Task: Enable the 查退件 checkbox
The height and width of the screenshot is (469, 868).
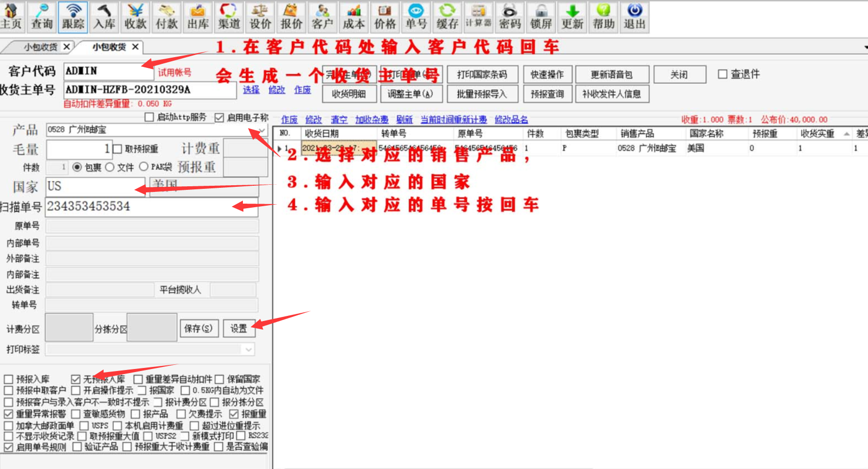Action: click(x=723, y=75)
